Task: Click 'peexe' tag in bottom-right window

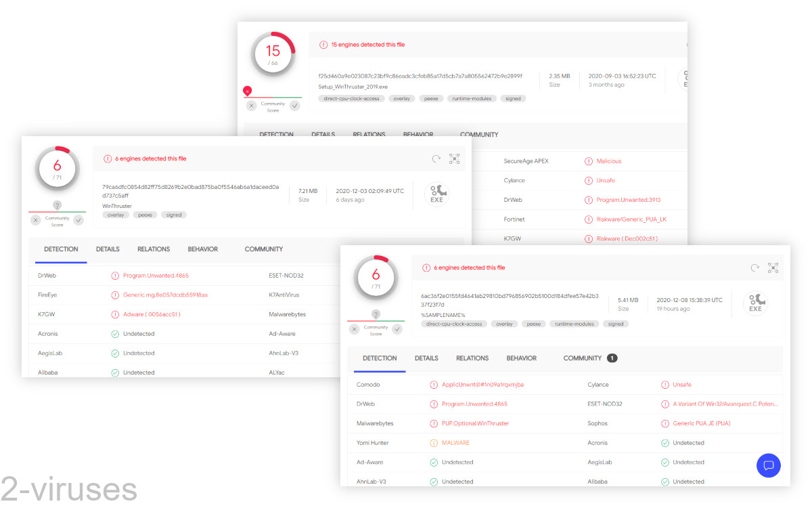Action: coord(534,324)
